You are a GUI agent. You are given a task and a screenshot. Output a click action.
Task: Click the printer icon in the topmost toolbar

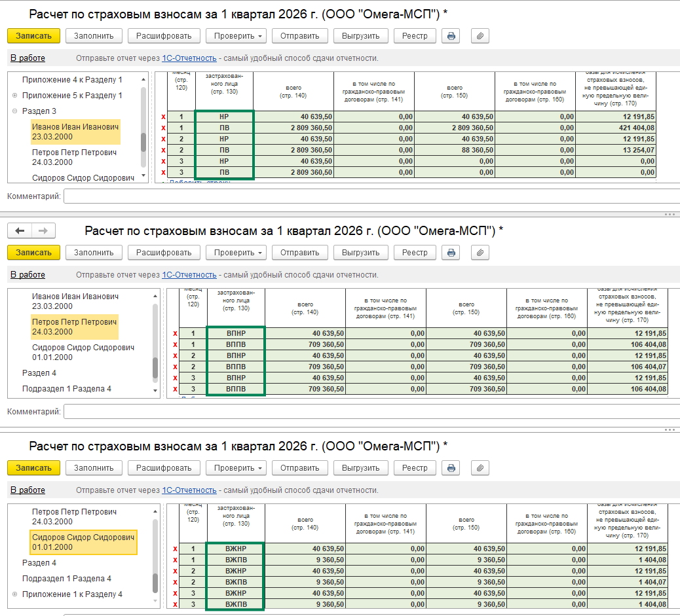coord(451,36)
